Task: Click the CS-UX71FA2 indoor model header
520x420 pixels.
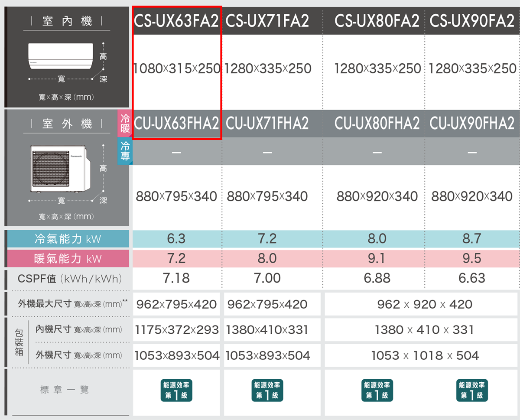Action: point(267,21)
